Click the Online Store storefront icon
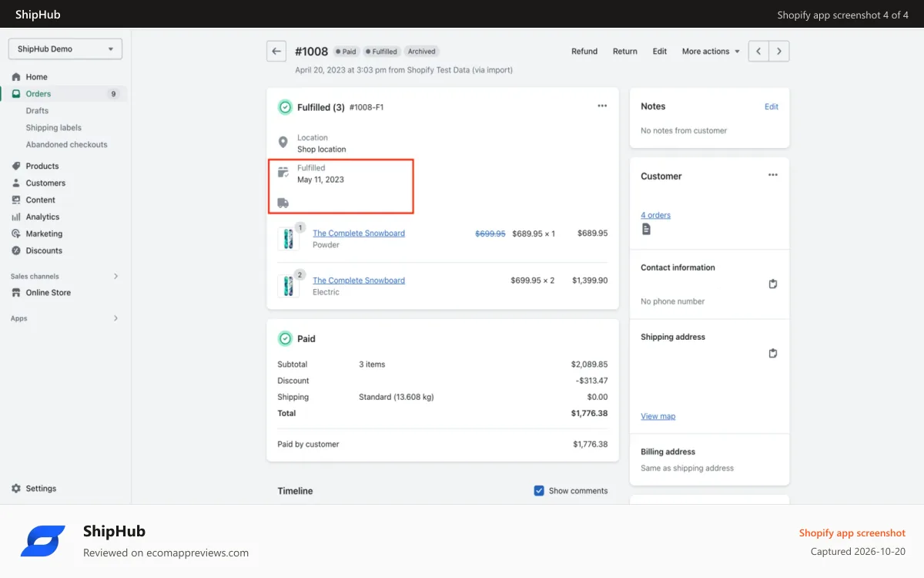This screenshot has width=924, height=578. coord(16,293)
